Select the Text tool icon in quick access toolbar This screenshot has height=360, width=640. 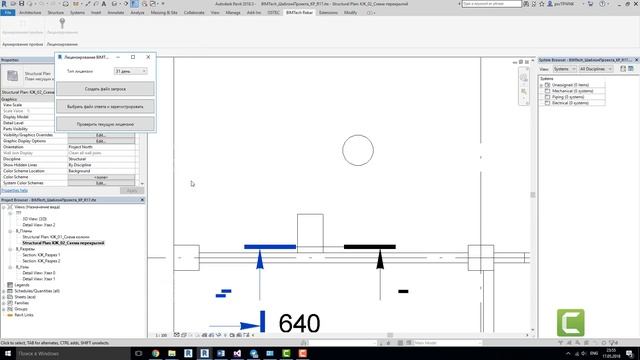point(104,4)
